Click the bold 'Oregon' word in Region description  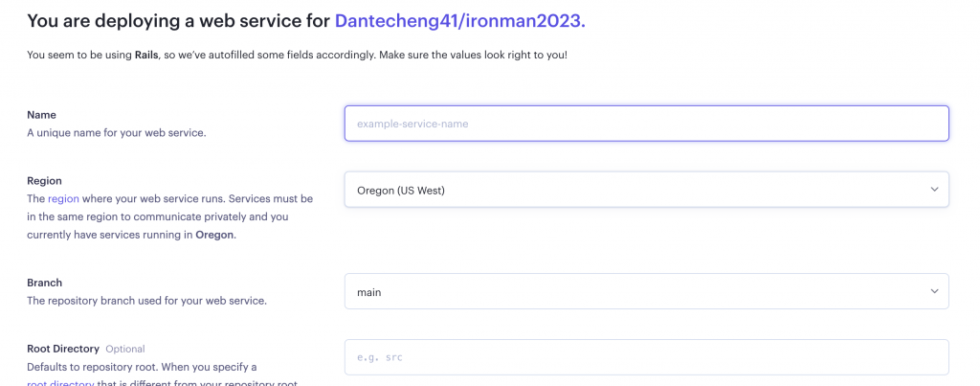(x=216, y=235)
